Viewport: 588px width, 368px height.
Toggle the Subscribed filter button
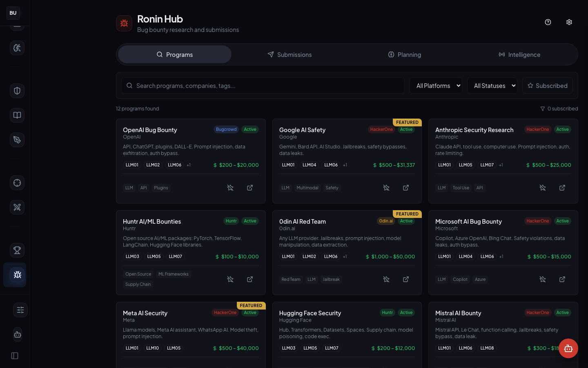click(x=548, y=85)
